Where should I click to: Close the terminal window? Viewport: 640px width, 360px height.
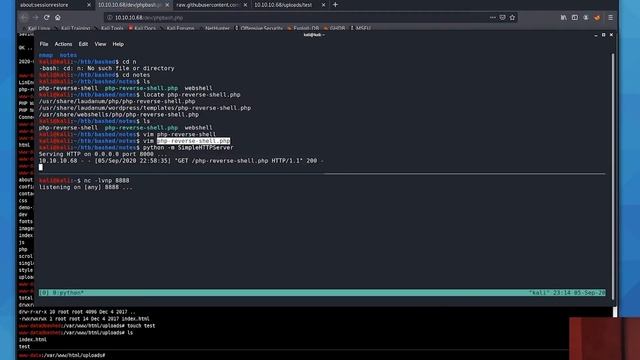(x=611, y=35)
